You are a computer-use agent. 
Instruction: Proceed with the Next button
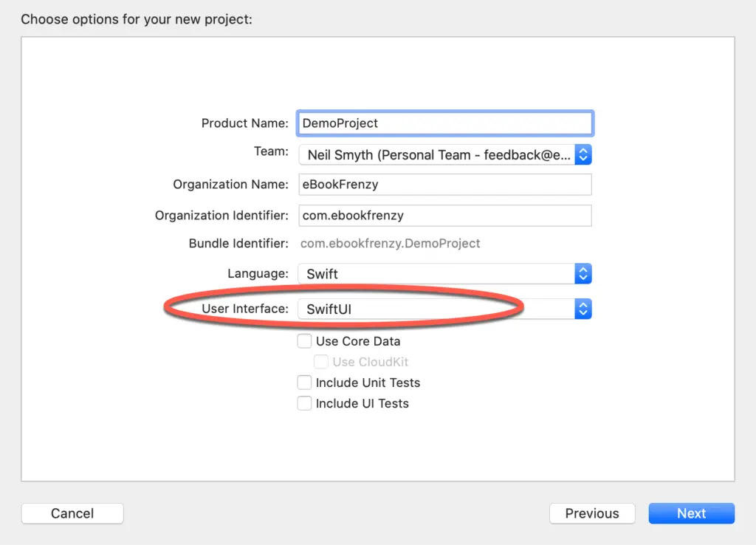coord(691,513)
